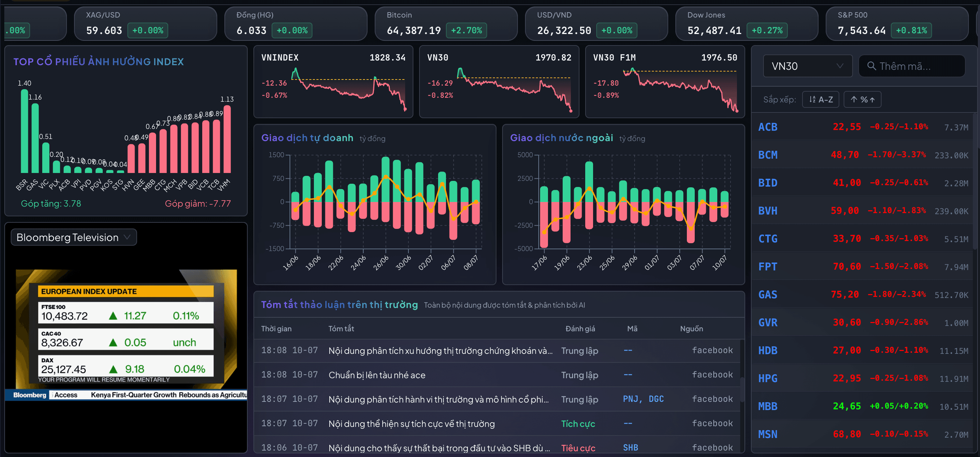Click the discussion list vertical scrollbar

742,390
